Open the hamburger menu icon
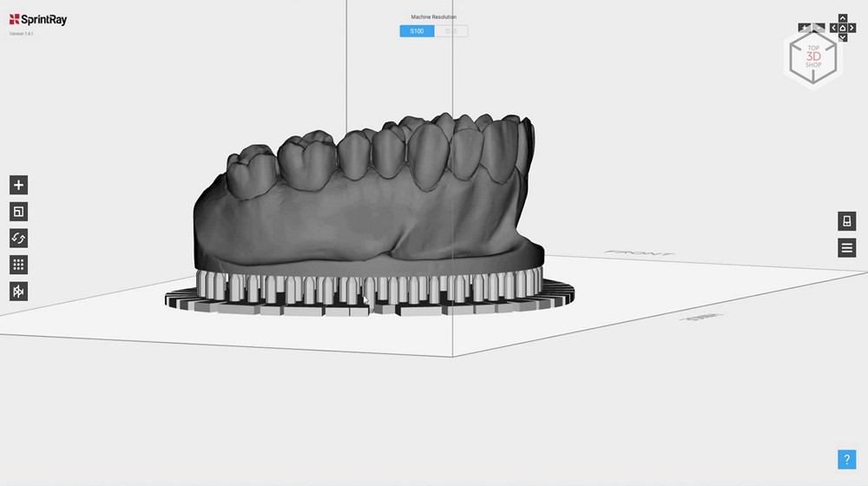This screenshot has width=868, height=486. tap(846, 247)
